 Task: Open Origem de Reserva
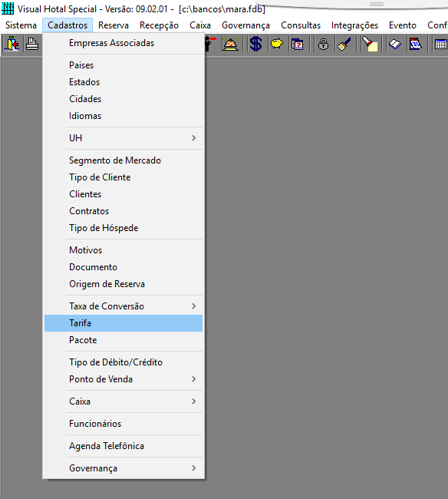[124, 284]
